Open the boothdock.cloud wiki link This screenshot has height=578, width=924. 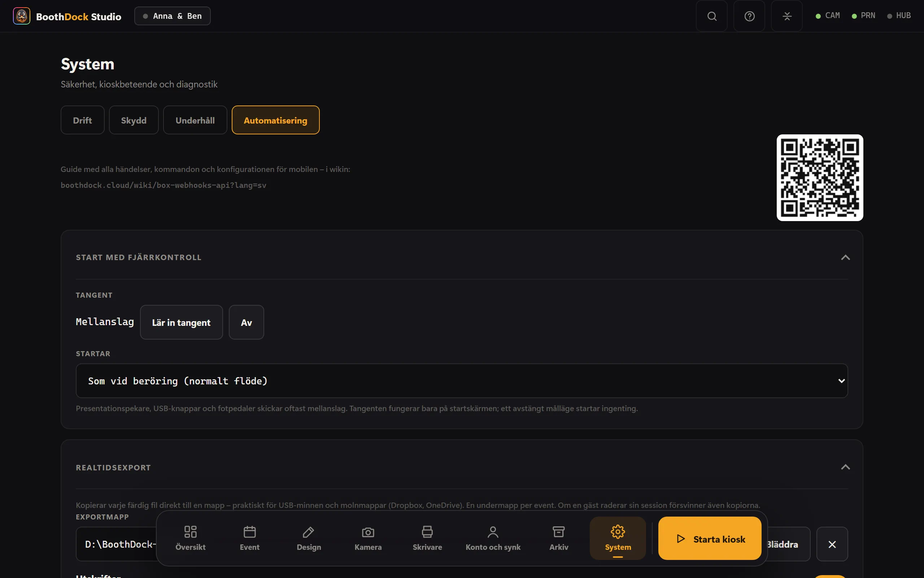pyautogui.click(x=164, y=185)
